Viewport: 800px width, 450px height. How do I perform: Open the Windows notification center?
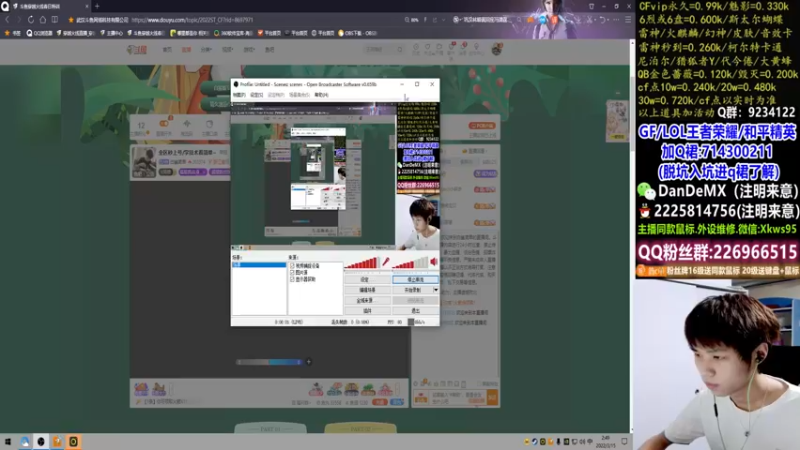pyautogui.click(x=624, y=441)
